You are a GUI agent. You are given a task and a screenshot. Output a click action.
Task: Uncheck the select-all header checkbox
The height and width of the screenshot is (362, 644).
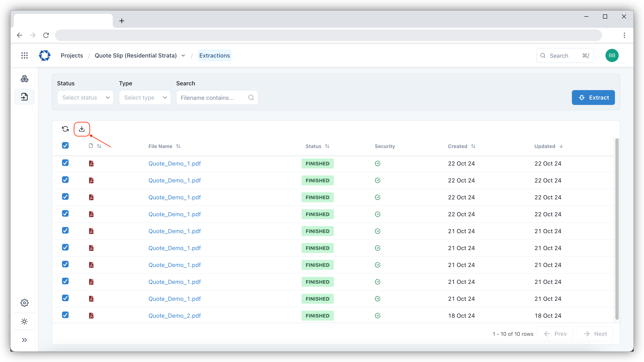[65, 146]
